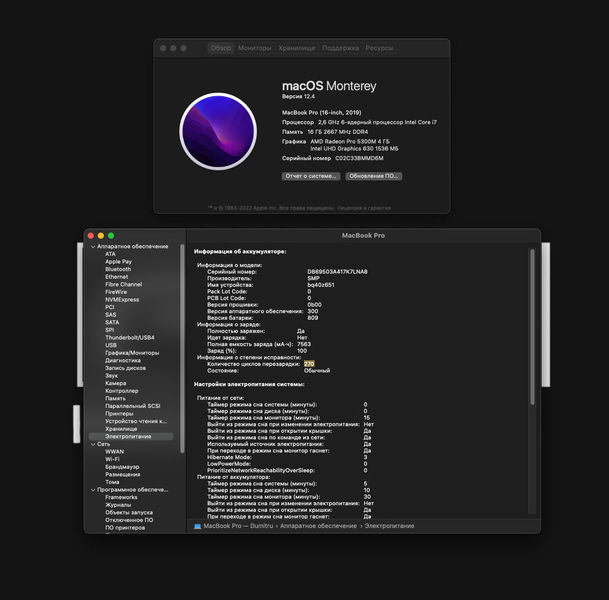Image resolution: width=609 pixels, height=600 pixels.
Task: Select Wi-Fi in the sidebar
Action: [112, 459]
